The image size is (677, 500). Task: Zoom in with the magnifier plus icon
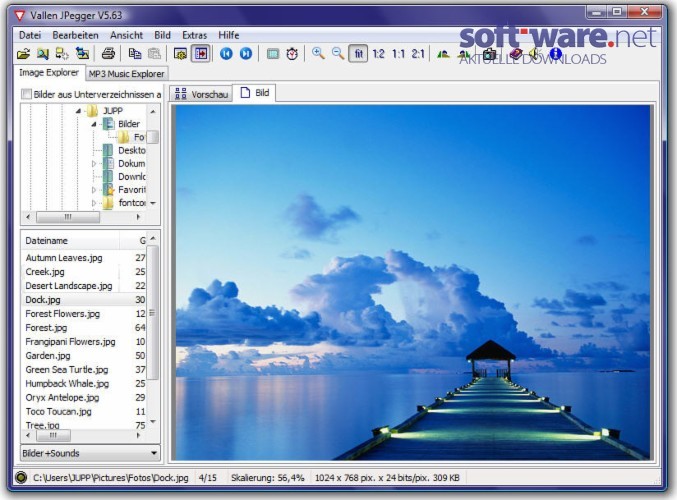coord(318,54)
